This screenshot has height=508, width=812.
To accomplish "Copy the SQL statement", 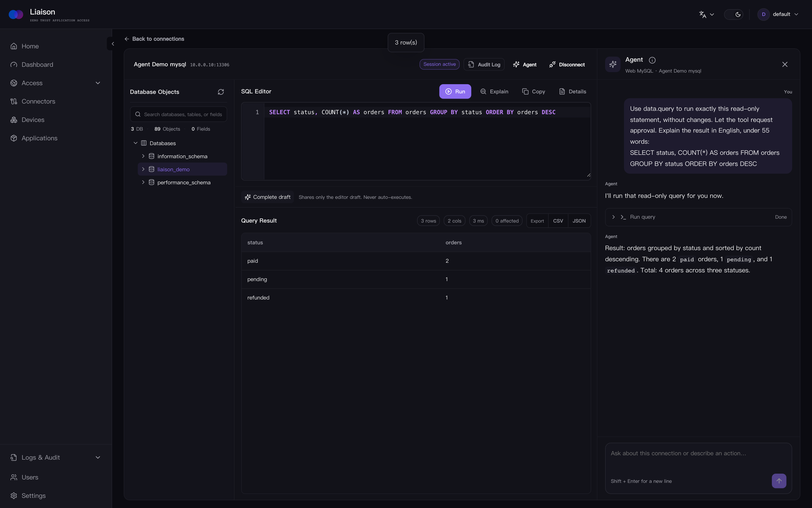I will click(534, 91).
